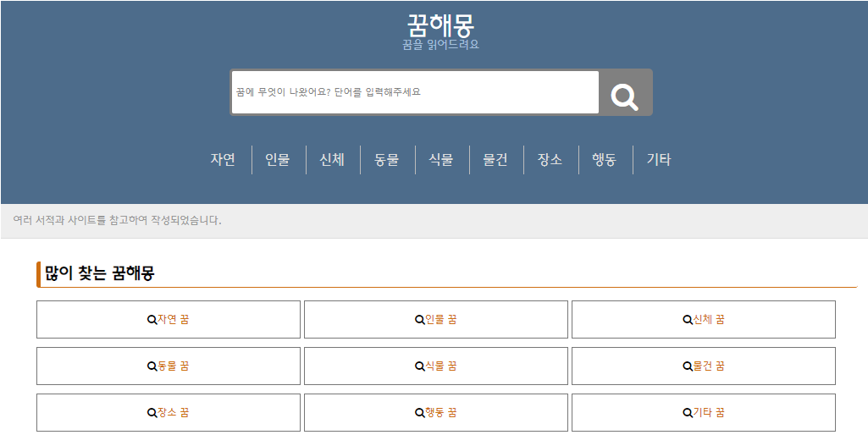Select the 행동 꿈 link text
868x435 pixels.
(441, 413)
